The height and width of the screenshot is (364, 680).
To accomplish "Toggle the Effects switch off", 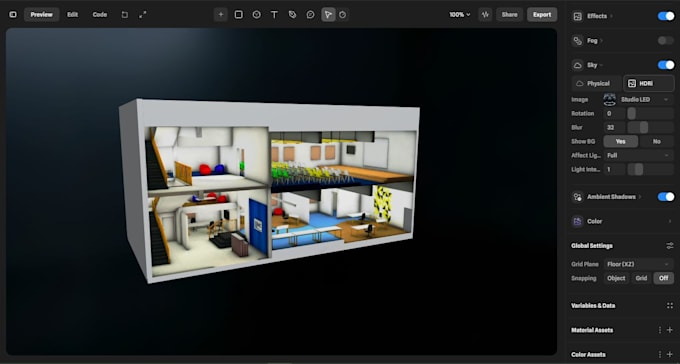I will [x=666, y=16].
